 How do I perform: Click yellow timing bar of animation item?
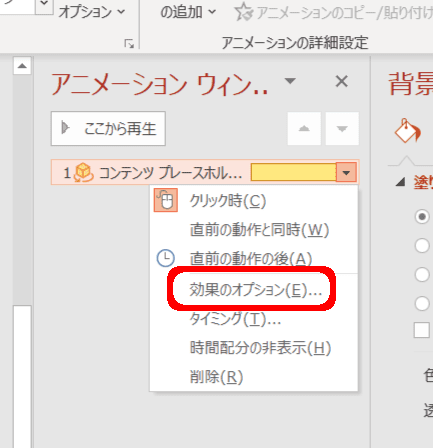[293, 172]
